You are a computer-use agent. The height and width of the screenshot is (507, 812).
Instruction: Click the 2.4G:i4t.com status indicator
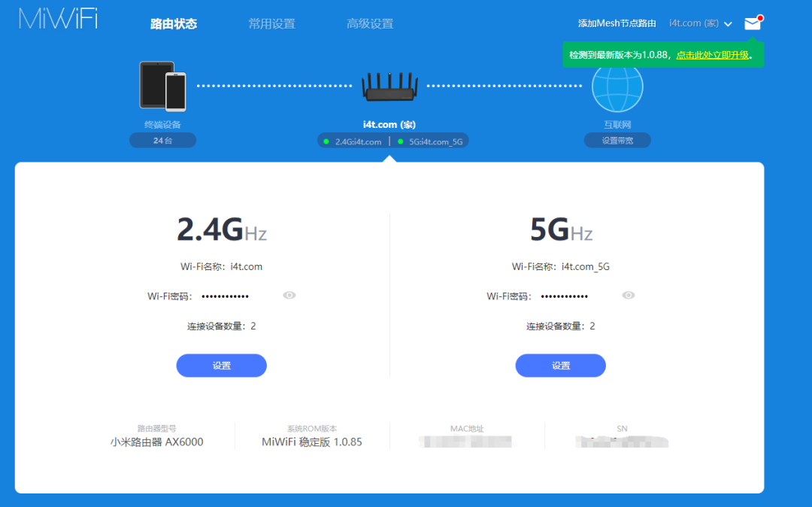(353, 141)
